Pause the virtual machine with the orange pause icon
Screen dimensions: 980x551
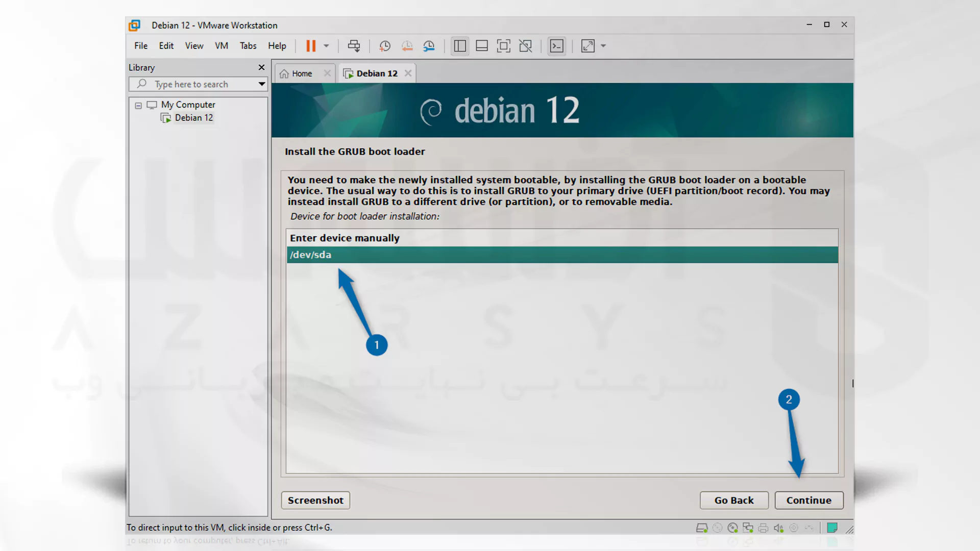311,46
